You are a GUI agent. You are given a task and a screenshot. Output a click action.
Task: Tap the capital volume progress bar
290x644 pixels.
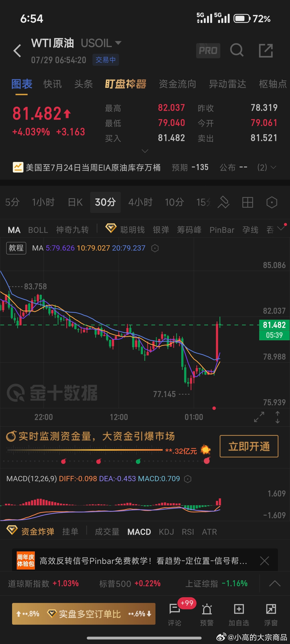click(85, 450)
